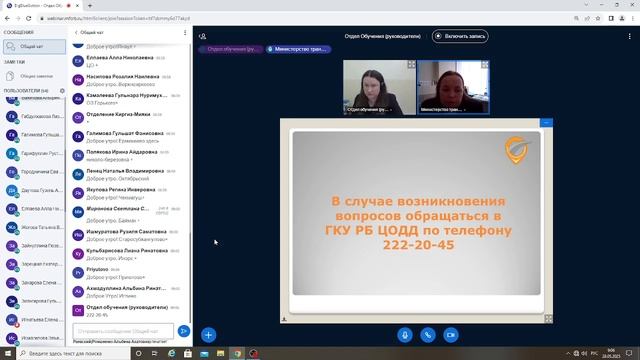Fullscreen the Министерство webcam tile
640x360 pixels.
(484, 64)
